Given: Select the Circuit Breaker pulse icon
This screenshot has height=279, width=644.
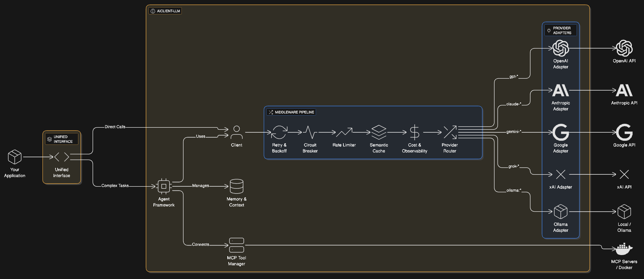Looking at the screenshot, I should pos(310,132).
